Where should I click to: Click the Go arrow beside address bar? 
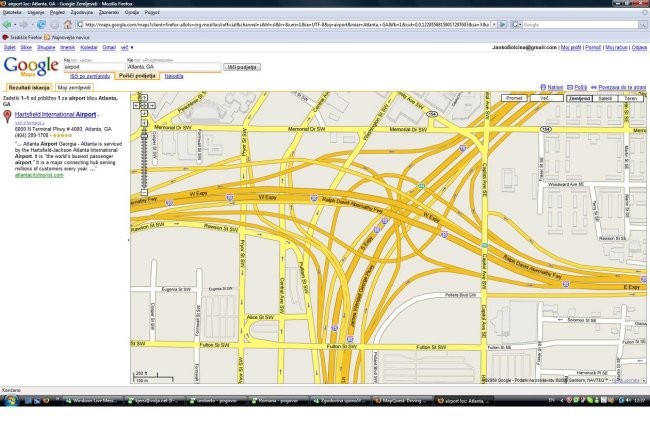point(502,25)
